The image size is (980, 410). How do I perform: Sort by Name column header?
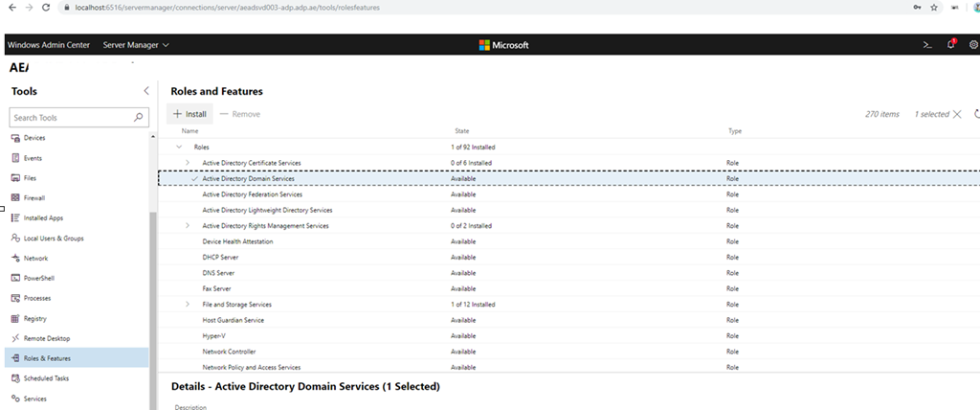189,131
